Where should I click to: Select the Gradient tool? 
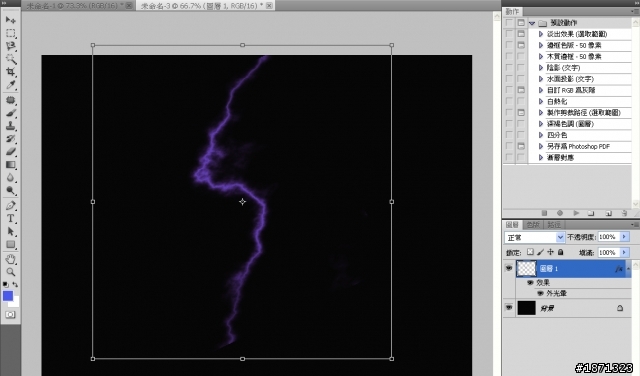click(11, 165)
